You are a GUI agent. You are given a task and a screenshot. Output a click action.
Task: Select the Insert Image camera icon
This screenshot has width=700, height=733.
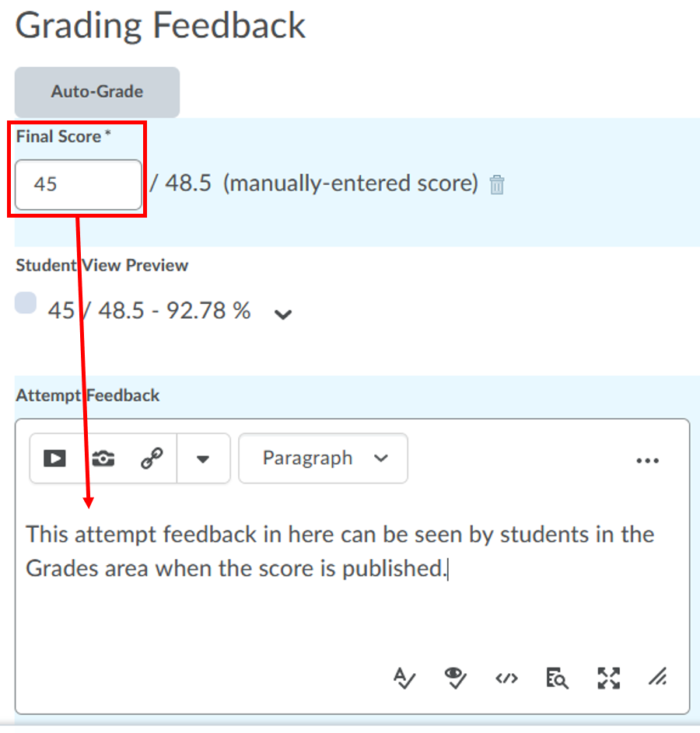(102, 458)
